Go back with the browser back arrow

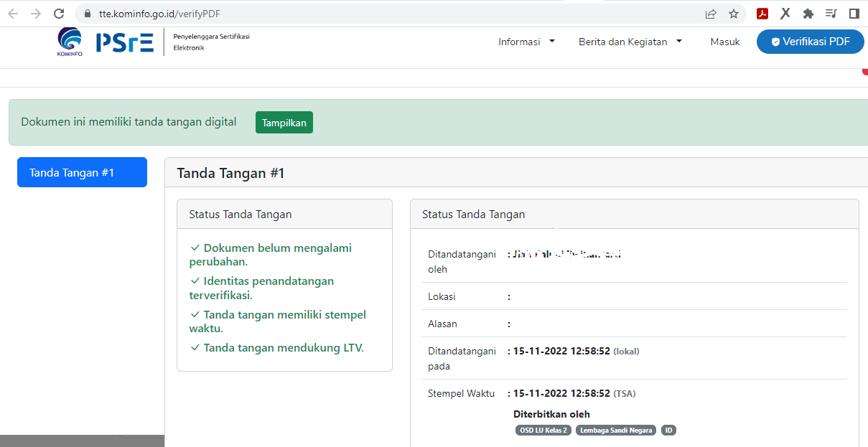pyautogui.click(x=13, y=14)
